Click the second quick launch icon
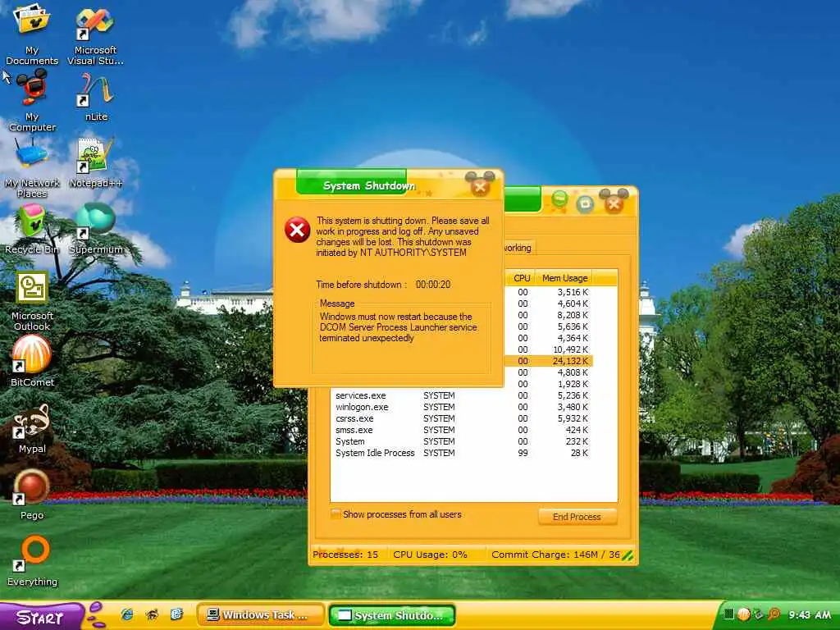 (152, 614)
